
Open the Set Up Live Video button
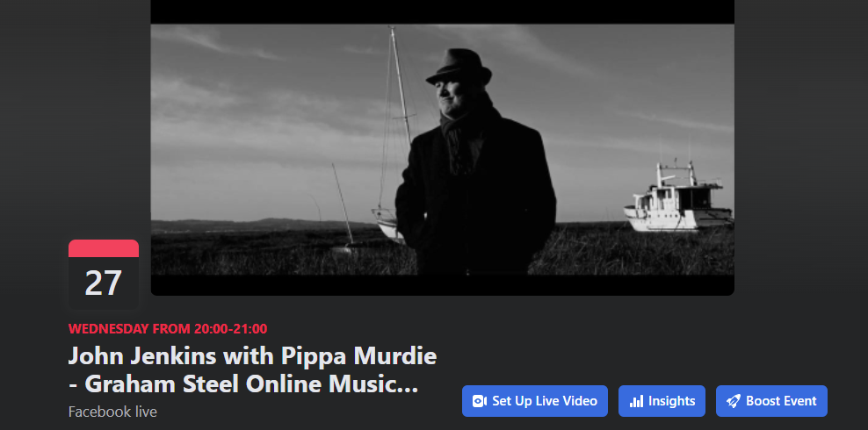point(535,401)
